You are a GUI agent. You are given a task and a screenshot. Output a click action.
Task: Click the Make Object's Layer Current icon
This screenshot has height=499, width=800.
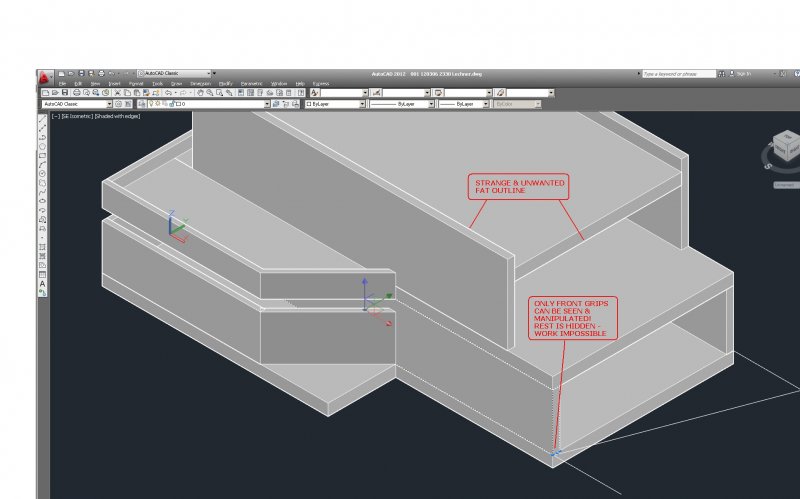coord(276,104)
